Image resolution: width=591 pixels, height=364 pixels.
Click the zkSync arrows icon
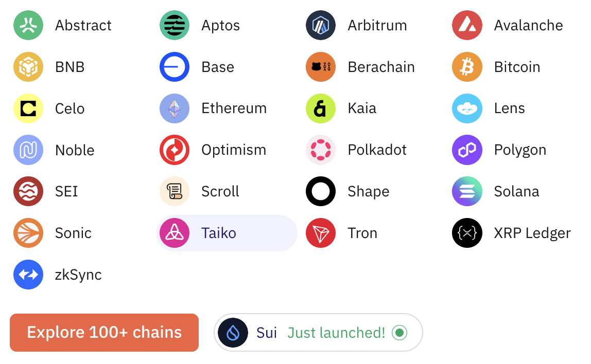click(28, 275)
